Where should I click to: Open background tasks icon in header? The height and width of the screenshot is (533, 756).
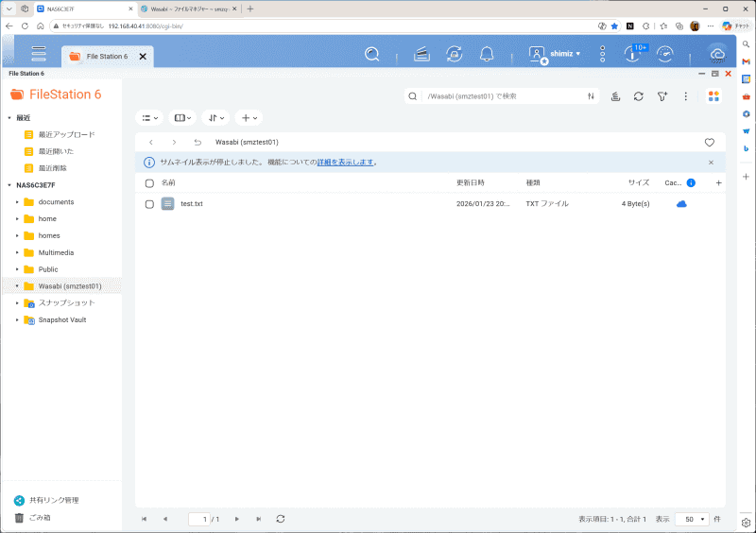tap(421, 54)
